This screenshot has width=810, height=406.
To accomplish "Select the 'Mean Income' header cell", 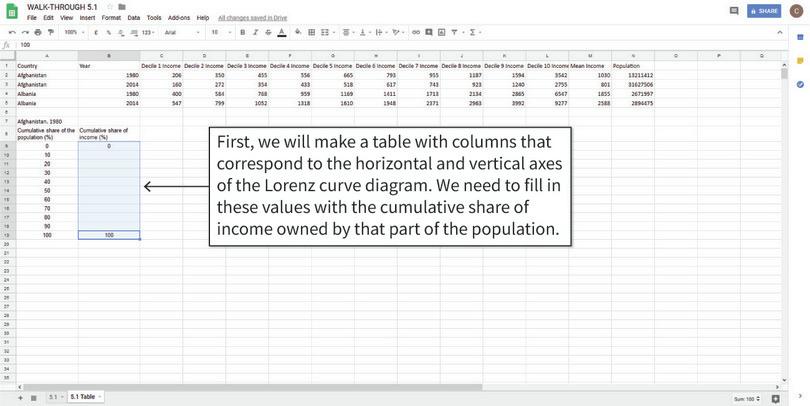I will coord(590,66).
